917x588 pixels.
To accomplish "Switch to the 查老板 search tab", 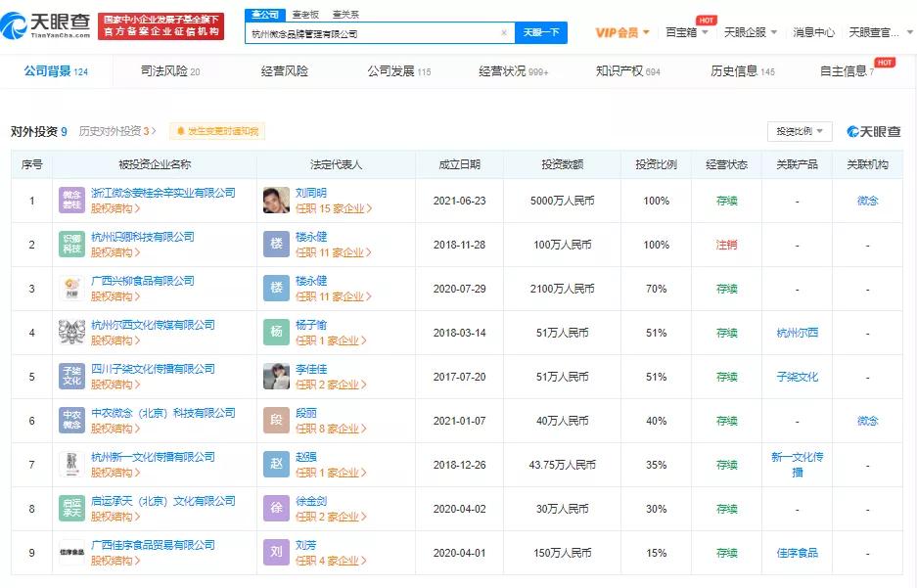I will [x=305, y=13].
